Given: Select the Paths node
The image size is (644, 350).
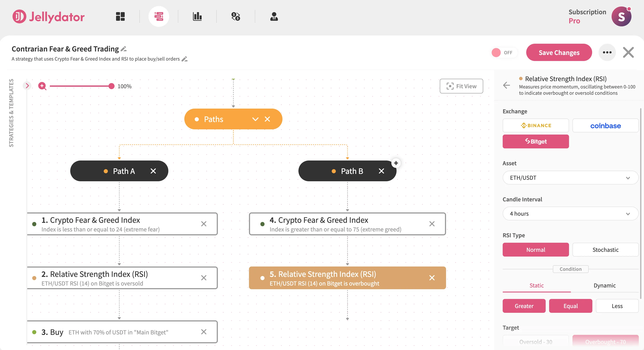Looking at the screenshot, I should click(233, 119).
